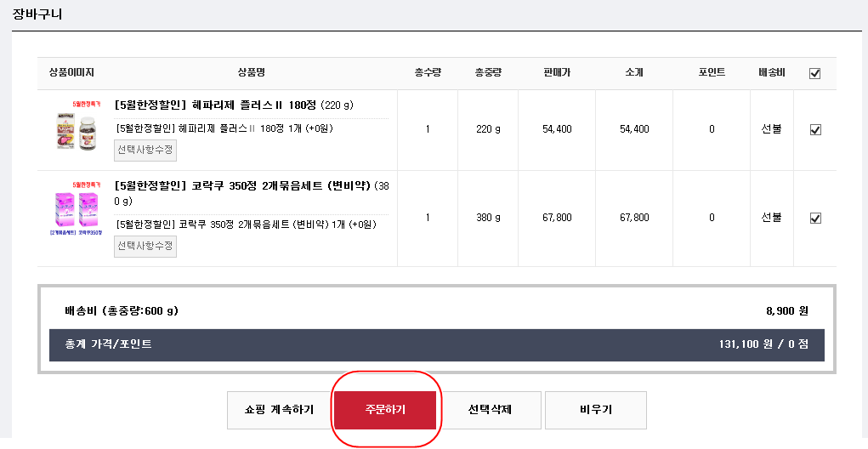Viewport: 868px width, 449px height.
Task: Click the 포인트 column header
Action: (x=712, y=73)
